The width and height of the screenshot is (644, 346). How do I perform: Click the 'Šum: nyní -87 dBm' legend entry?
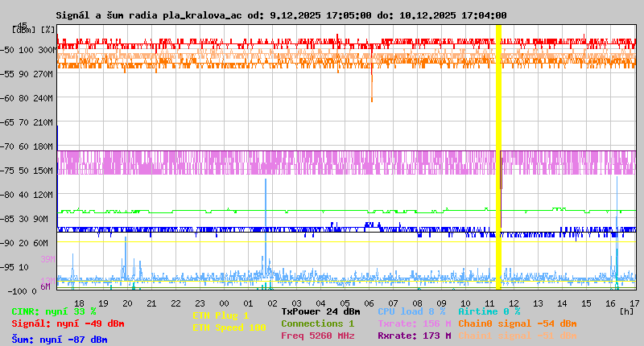coord(59,340)
